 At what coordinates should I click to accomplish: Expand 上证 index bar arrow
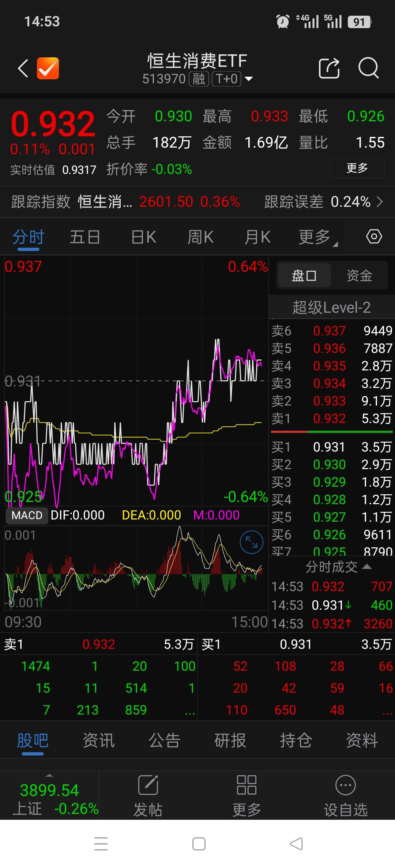coord(49,775)
